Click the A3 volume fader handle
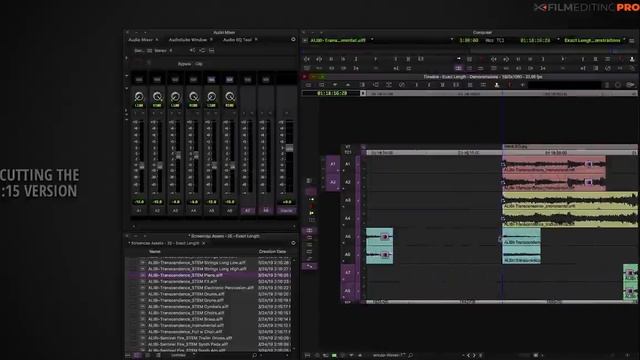 point(178,155)
